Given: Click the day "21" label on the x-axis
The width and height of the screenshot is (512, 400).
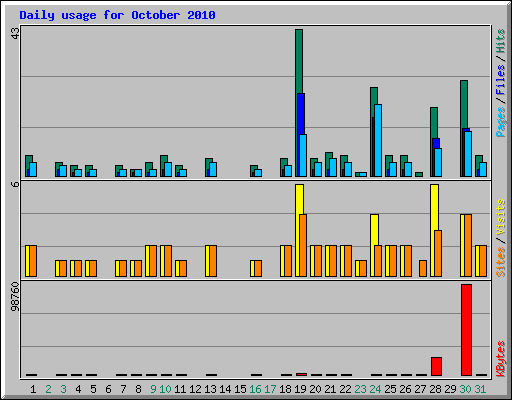Looking at the screenshot, I should pos(330,389).
